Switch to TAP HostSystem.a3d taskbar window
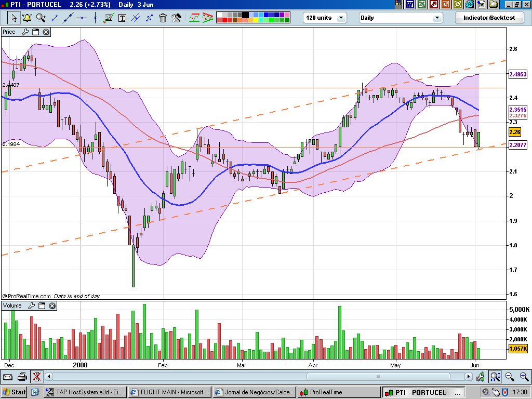Screen dimensions: 532x399 [x=86, y=392]
